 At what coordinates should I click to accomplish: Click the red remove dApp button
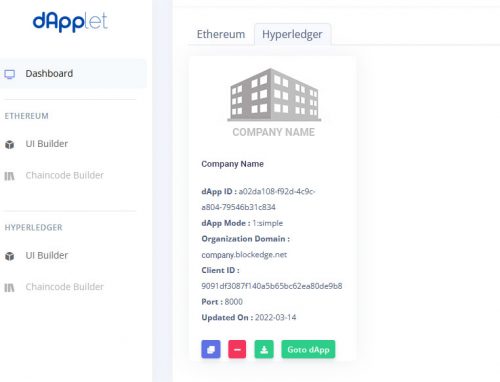click(x=237, y=349)
